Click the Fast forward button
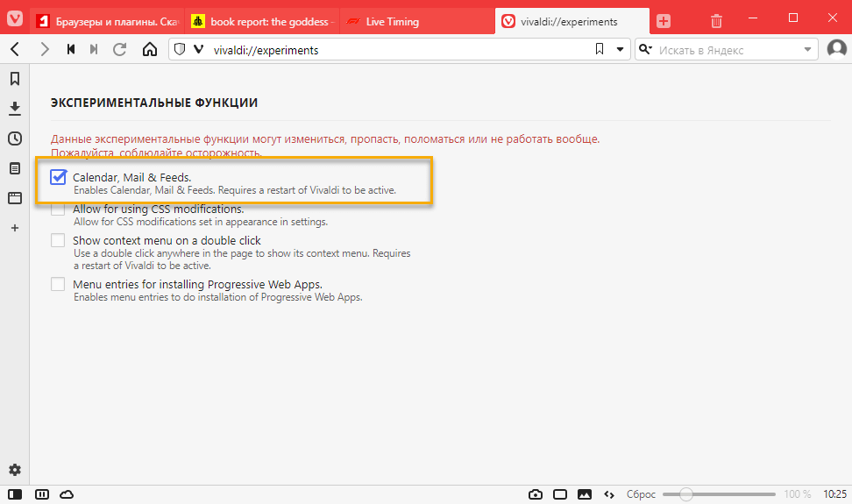Image resolution: width=852 pixels, height=504 pixels. pyautogui.click(x=94, y=49)
